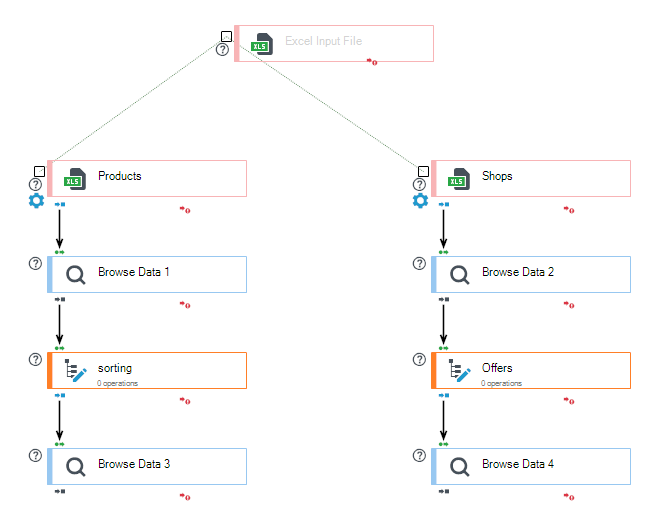Toggle the square box beside Products node

click(40, 171)
